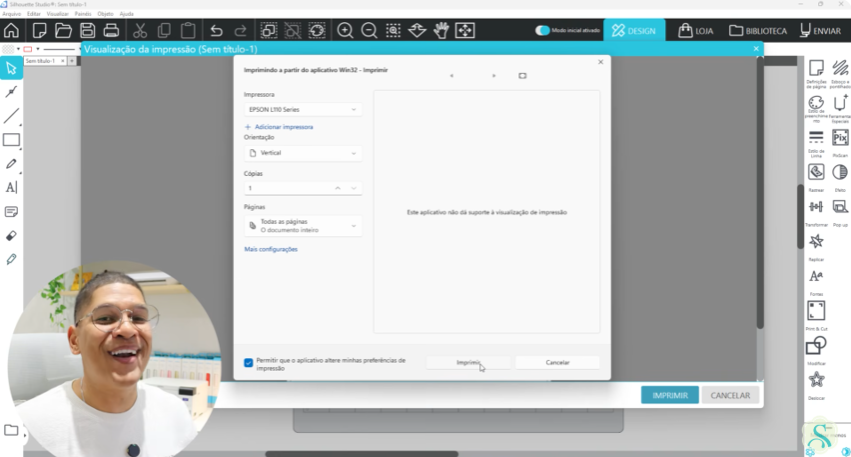
Task: Click the Fit to Window icon
Action: coord(465,30)
